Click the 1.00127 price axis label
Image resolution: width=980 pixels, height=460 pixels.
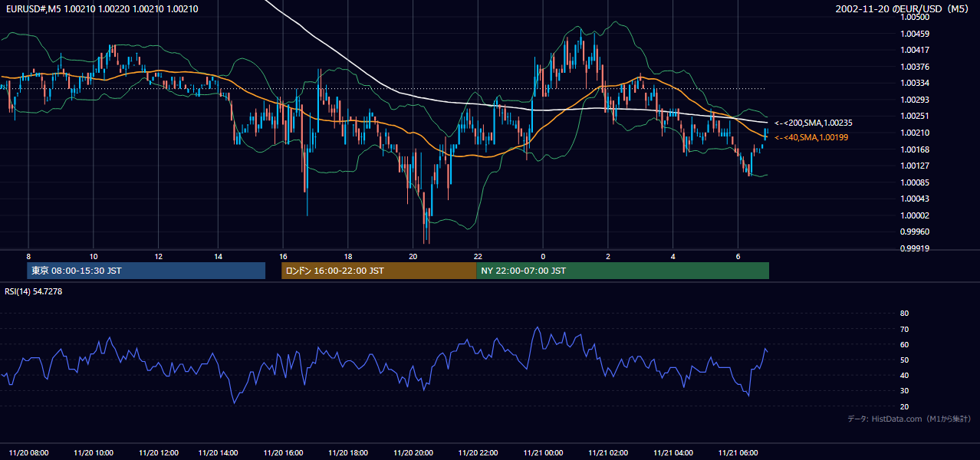coord(914,166)
